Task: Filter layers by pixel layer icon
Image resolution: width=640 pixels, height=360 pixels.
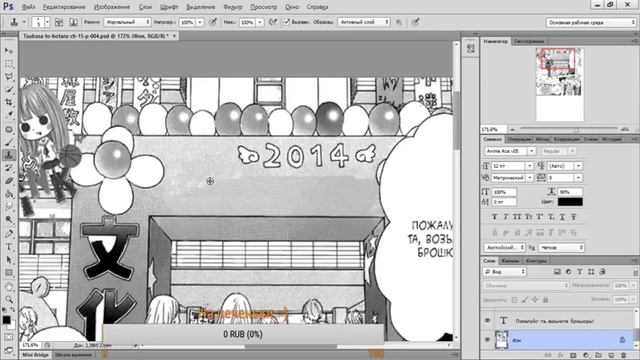Action: [557, 271]
